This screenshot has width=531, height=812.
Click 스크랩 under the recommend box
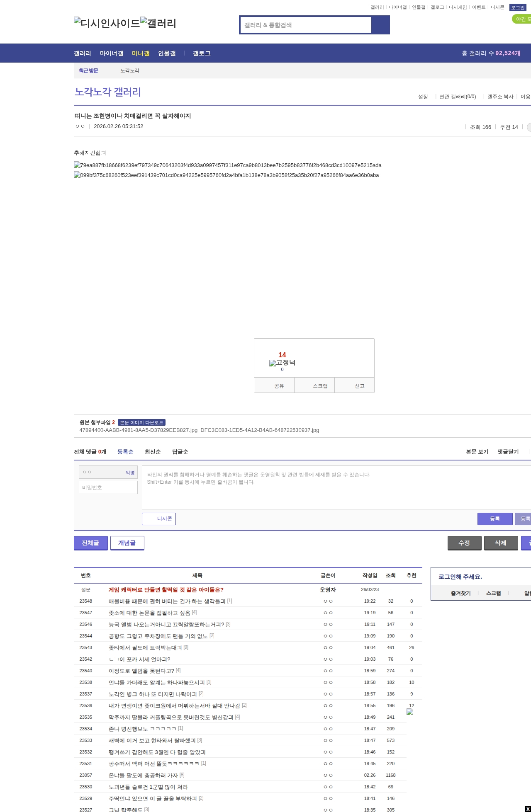pyautogui.click(x=314, y=385)
